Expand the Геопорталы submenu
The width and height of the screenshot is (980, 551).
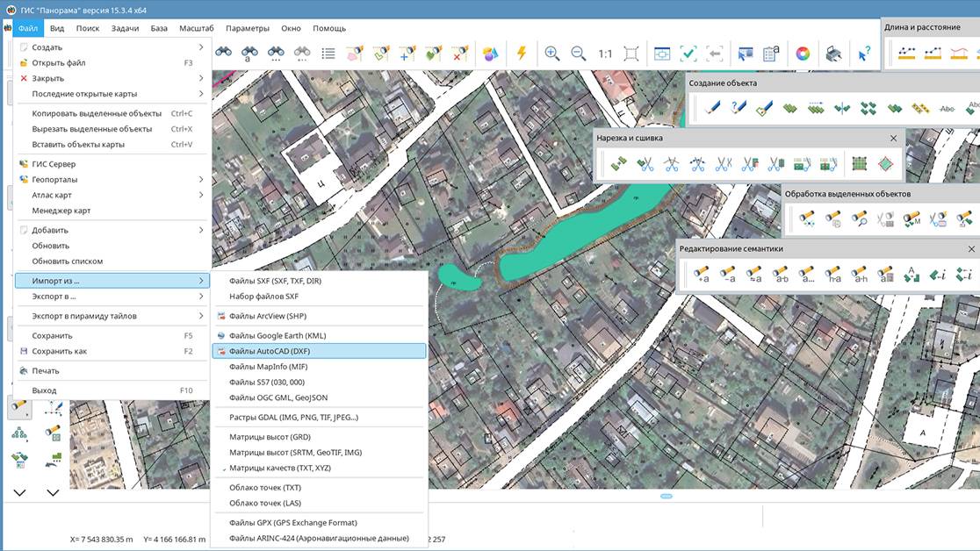pyautogui.click(x=112, y=179)
